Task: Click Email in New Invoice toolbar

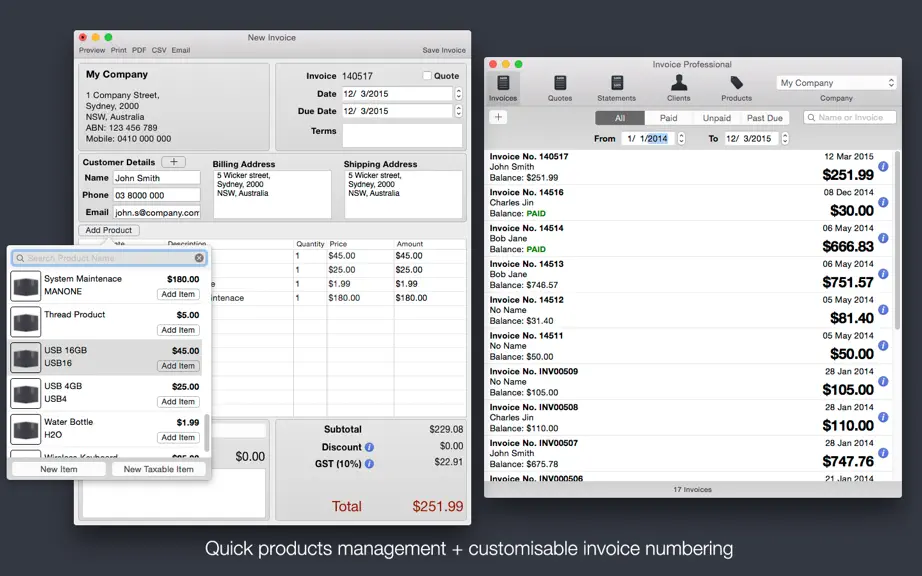Action: 181,50
